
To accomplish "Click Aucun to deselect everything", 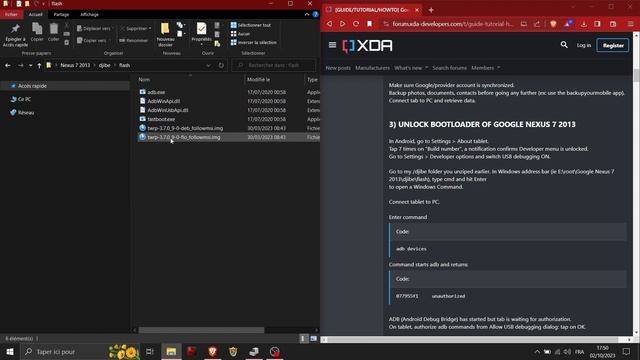I will pos(240,34).
